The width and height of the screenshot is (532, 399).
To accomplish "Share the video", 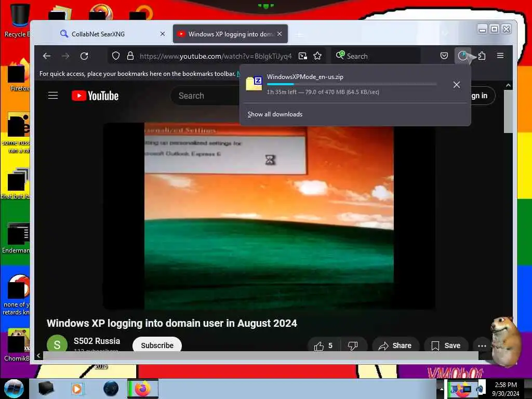I will coord(395,345).
